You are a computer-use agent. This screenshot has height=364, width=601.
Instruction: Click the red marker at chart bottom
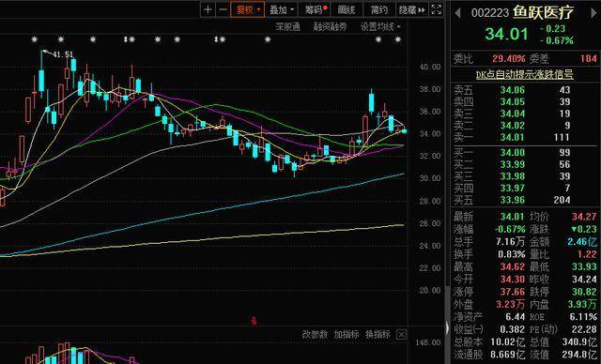click(x=254, y=321)
